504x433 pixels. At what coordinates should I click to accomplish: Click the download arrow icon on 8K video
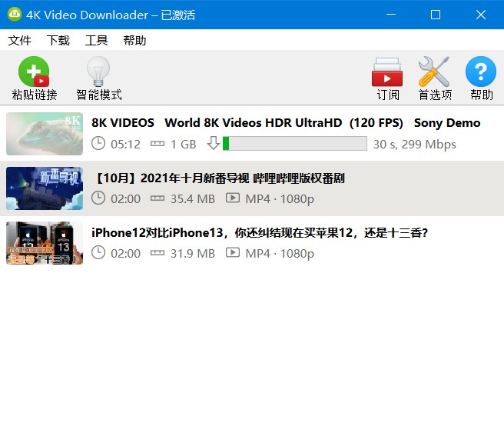tap(214, 143)
